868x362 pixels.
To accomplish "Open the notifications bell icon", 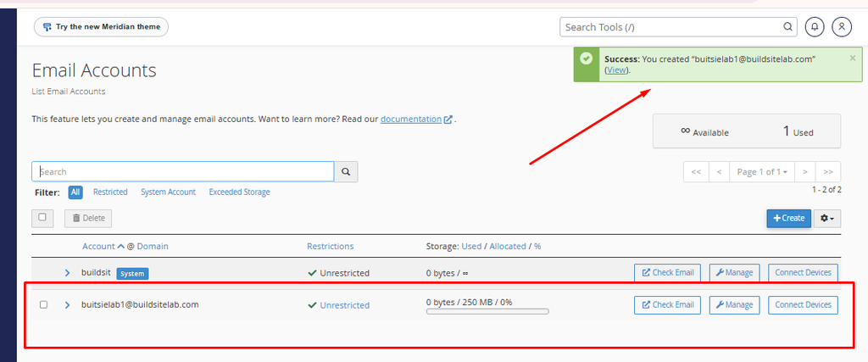I will pos(815,26).
